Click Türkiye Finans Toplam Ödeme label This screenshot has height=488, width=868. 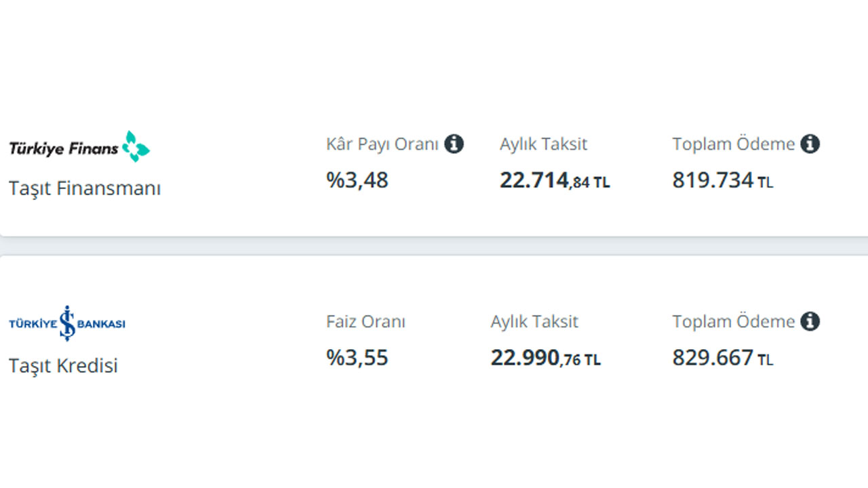click(x=734, y=144)
